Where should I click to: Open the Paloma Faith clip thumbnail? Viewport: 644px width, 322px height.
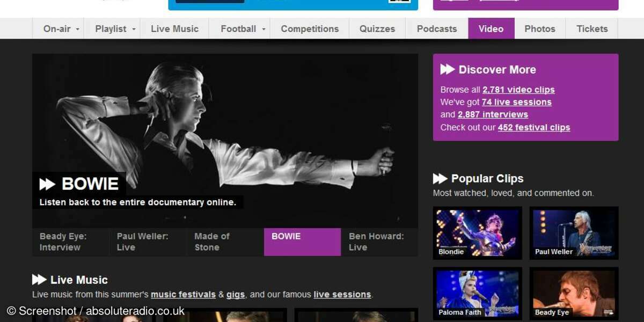[x=478, y=294]
